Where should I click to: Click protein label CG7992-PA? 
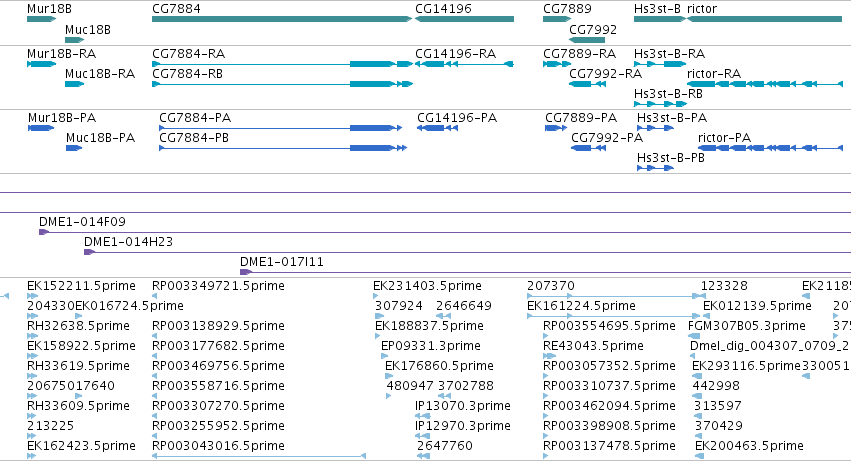(x=607, y=138)
